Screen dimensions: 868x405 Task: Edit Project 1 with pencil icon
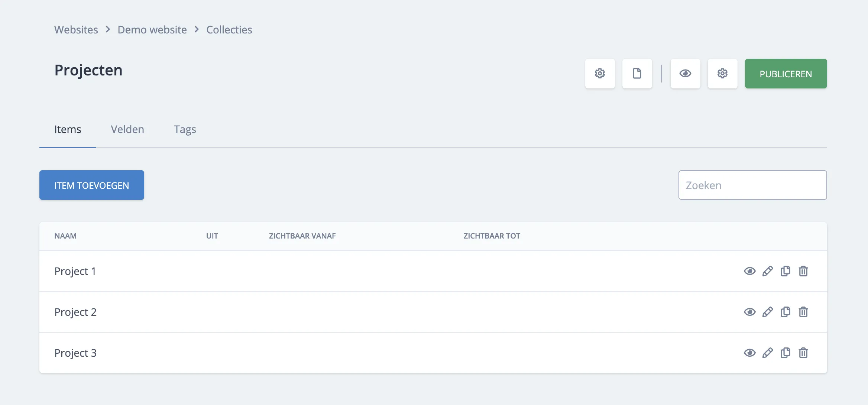[767, 271]
